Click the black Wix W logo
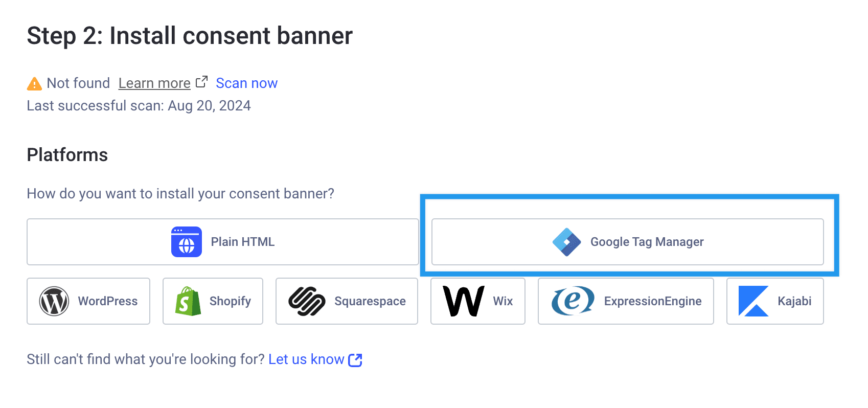Screen dimensions: 868x408 click(463, 301)
